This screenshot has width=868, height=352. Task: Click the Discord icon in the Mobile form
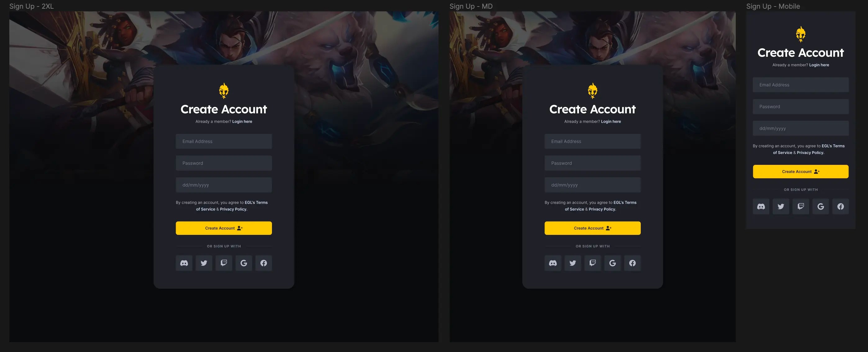[x=761, y=206]
